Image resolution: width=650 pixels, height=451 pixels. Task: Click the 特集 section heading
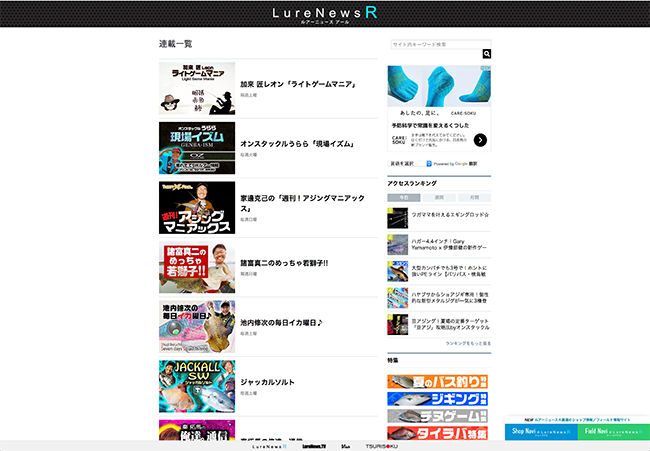point(393,360)
